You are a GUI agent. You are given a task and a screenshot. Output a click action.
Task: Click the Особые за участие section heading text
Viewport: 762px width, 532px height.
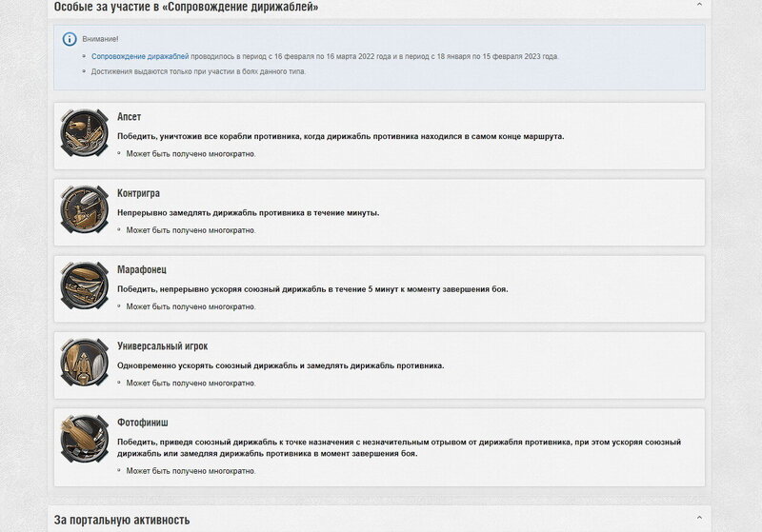(x=186, y=7)
